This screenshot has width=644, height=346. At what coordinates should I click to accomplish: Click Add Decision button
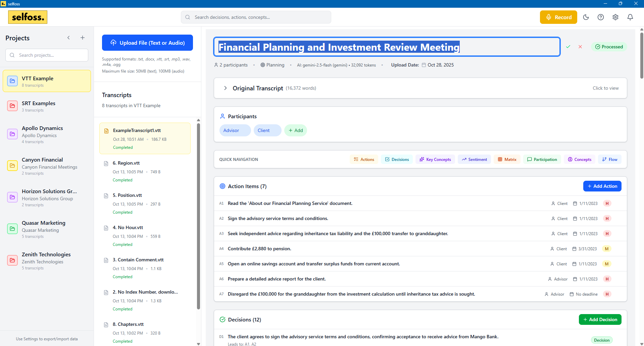coord(600,319)
